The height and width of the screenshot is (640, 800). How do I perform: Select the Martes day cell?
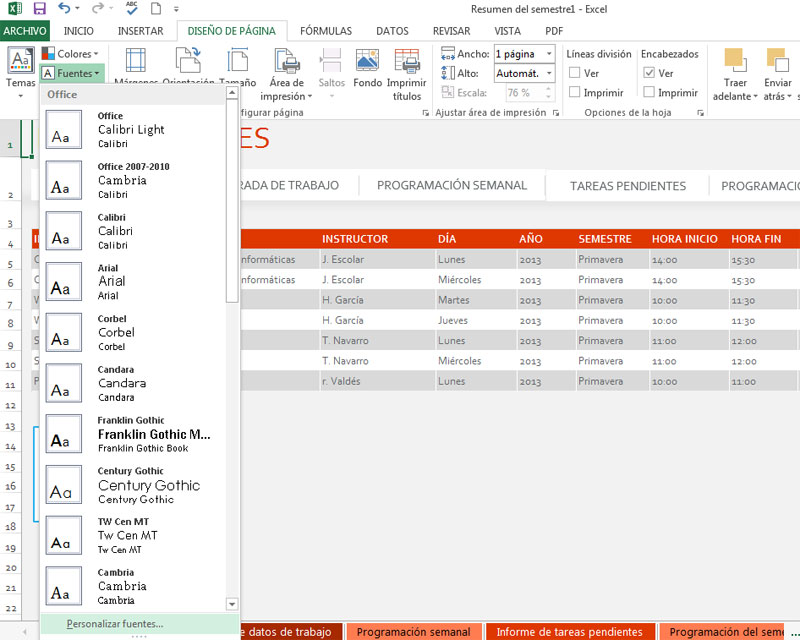click(476, 300)
